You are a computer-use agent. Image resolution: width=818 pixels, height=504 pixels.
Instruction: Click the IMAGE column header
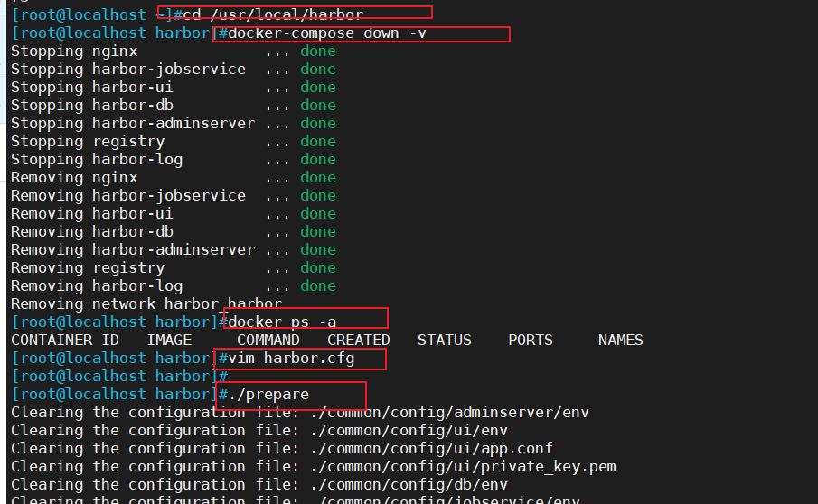[169, 341]
